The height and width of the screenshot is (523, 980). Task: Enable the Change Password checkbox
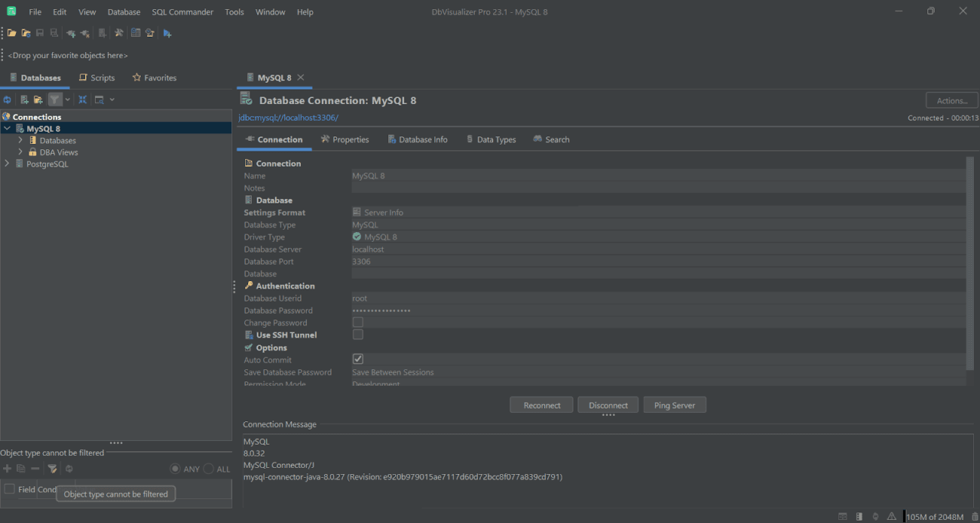coord(357,322)
